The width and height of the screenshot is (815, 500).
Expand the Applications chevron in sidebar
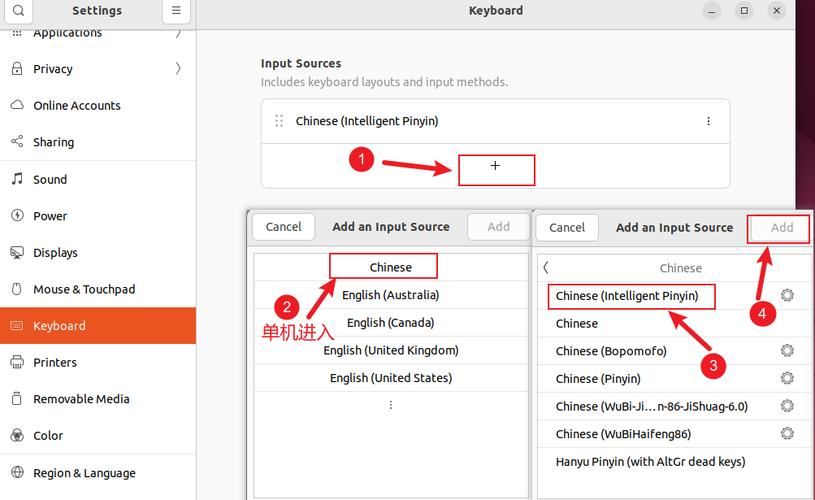[178, 33]
